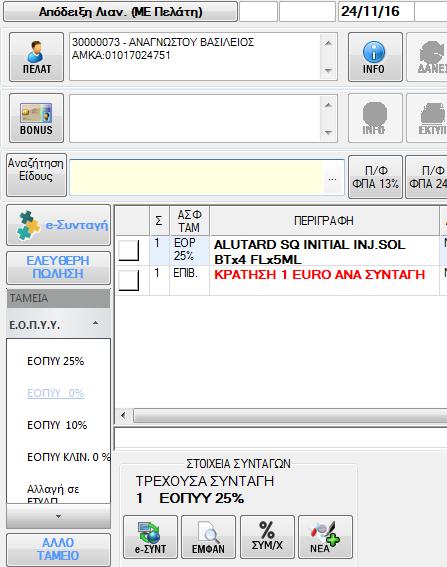Click the Σ column header
Image resolution: width=447 pixels, height=567 pixels.
[x=159, y=221]
